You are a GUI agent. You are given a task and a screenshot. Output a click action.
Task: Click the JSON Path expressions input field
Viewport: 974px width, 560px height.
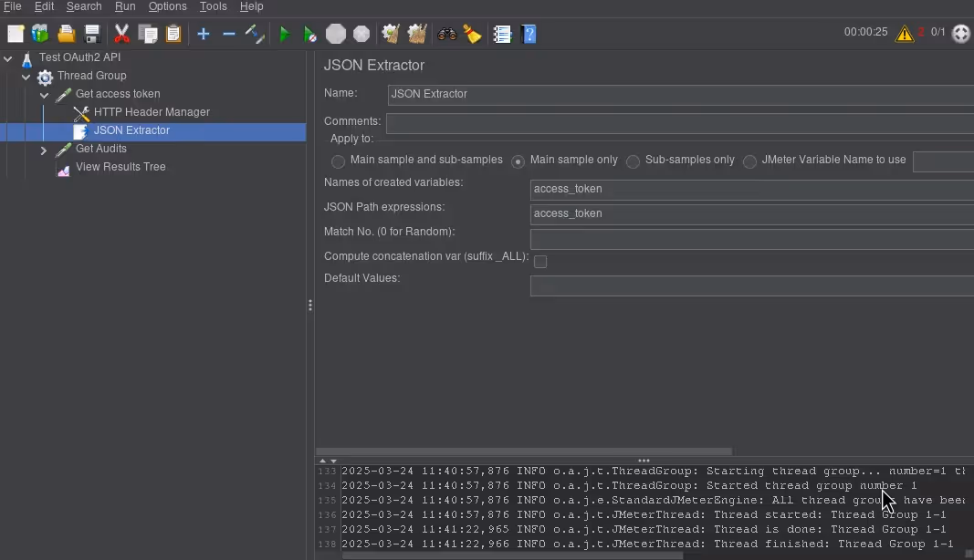point(750,214)
